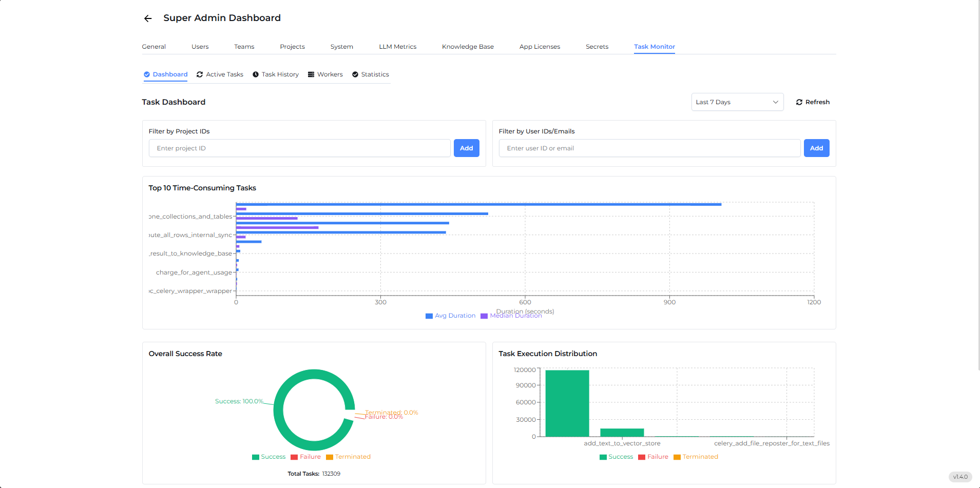Image resolution: width=980 pixels, height=488 pixels.
Task: Select the Task Monitor tab
Action: [x=655, y=47]
